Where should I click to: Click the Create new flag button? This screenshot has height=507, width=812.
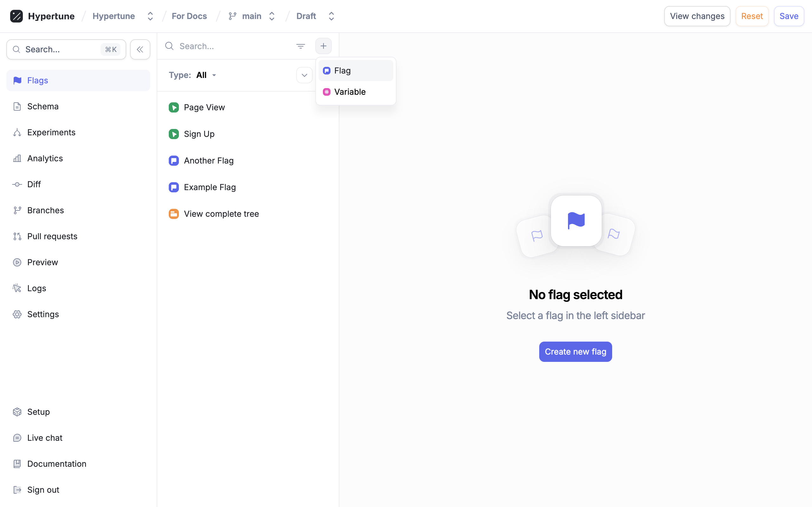pyautogui.click(x=575, y=352)
